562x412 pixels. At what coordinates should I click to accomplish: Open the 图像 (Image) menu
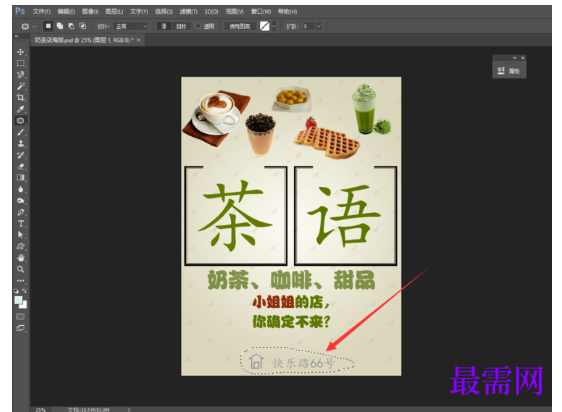90,11
